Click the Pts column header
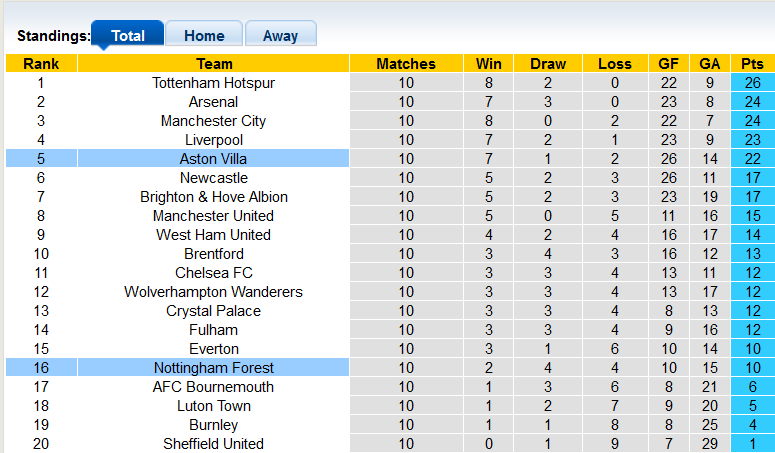Image resolution: width=775 pixels, height=453 pixels. [x=752, y=64]
